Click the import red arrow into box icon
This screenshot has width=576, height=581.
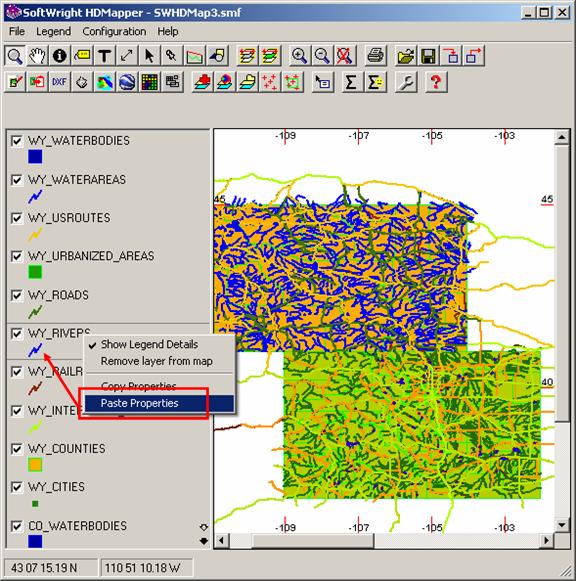pyautogui.click(x=451, y=56)
